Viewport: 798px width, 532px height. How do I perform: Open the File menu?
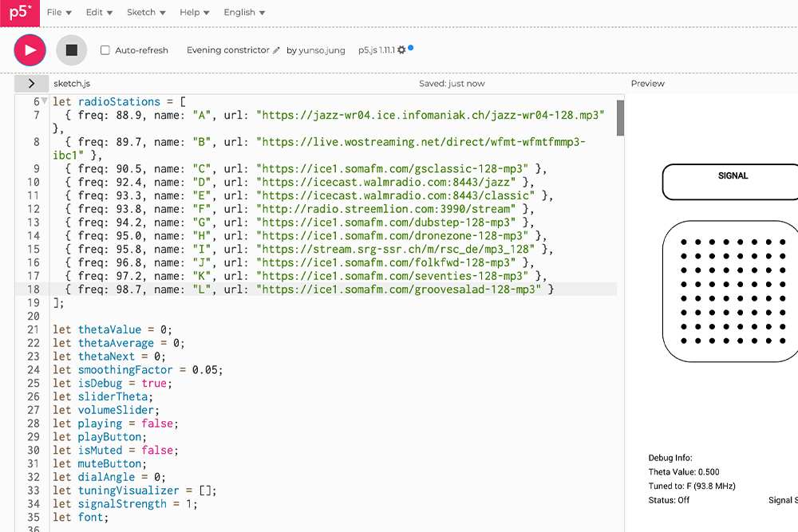point(59,13)
